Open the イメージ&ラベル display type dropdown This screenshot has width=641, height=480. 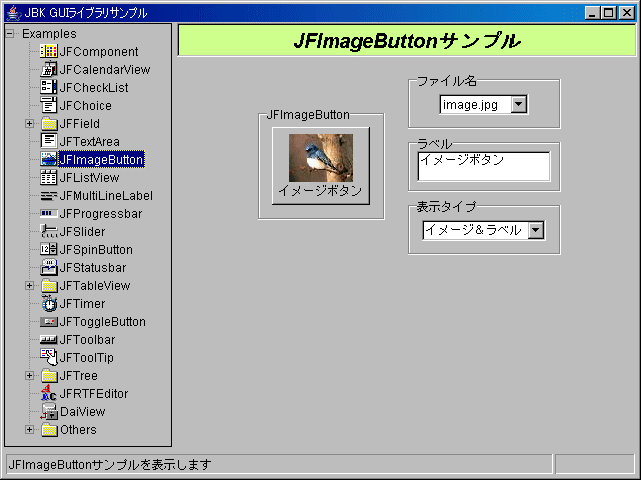[x=536, y=230]
